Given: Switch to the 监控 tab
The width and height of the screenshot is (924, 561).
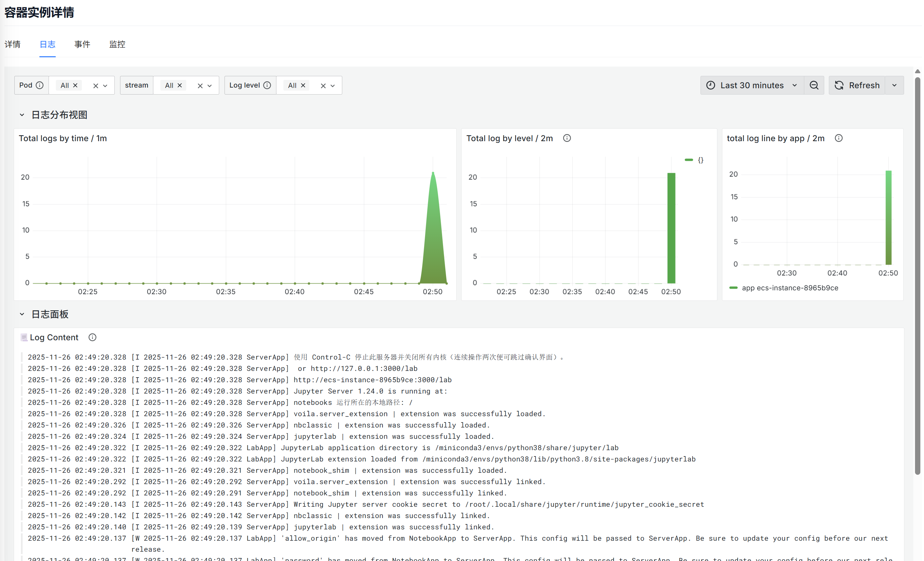Looking at the screenshot, I should coord(117,44).
